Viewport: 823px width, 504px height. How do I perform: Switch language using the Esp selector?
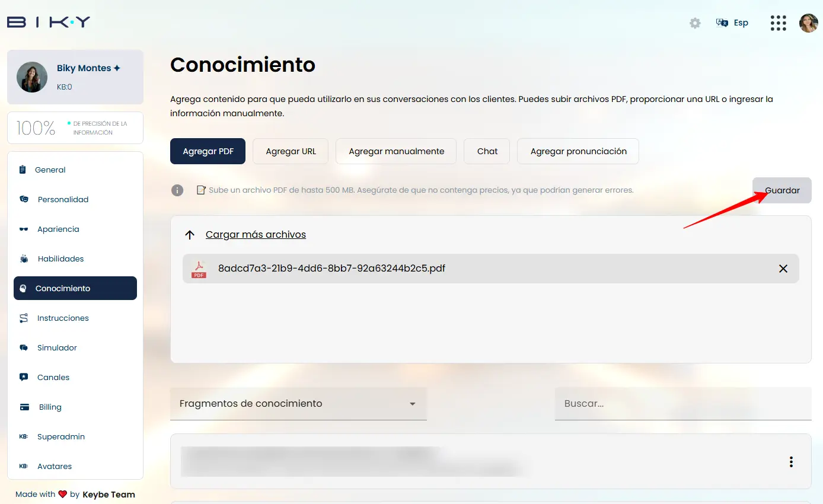[732, 23]
